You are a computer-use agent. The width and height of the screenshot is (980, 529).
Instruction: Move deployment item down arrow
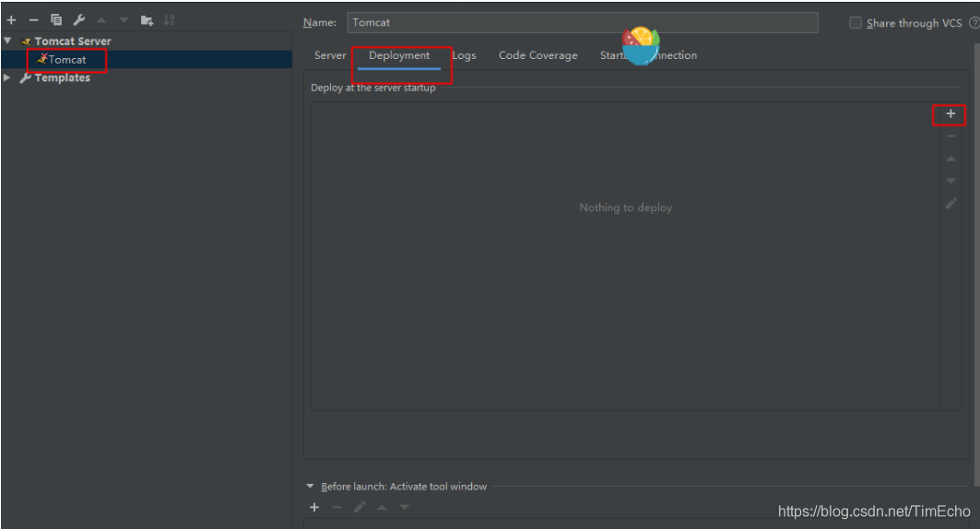[950, 182]
